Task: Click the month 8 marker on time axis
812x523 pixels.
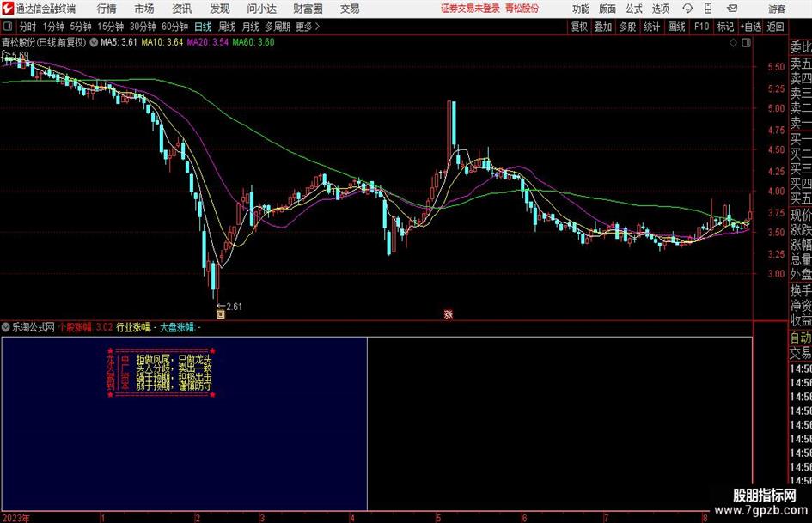Action: tap(705, 518)
